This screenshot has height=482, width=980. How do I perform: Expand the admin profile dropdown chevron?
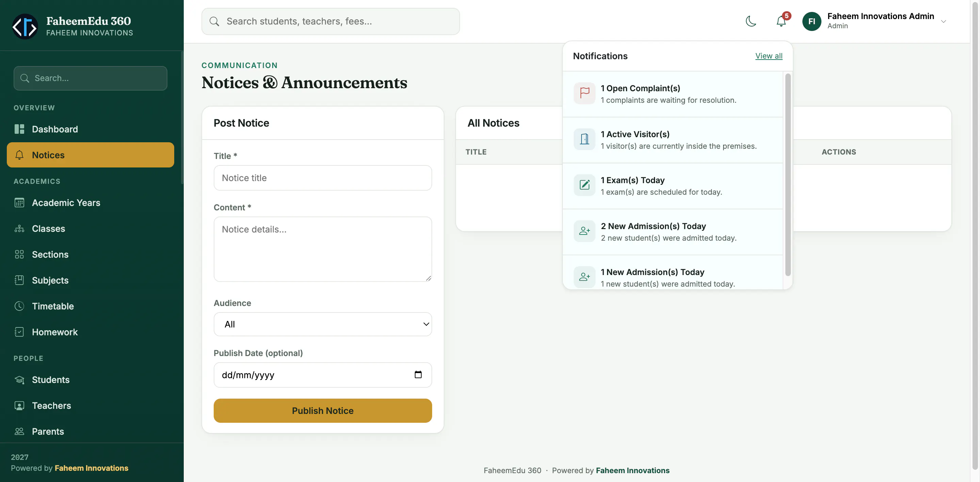pos(944,22)
